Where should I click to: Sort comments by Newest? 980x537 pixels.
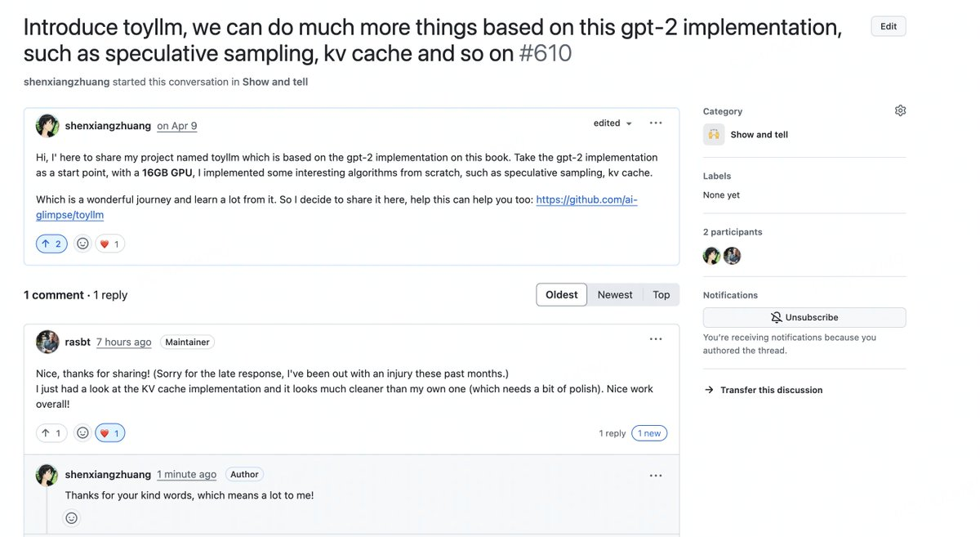pyautogui.click(x=614, y=295)
